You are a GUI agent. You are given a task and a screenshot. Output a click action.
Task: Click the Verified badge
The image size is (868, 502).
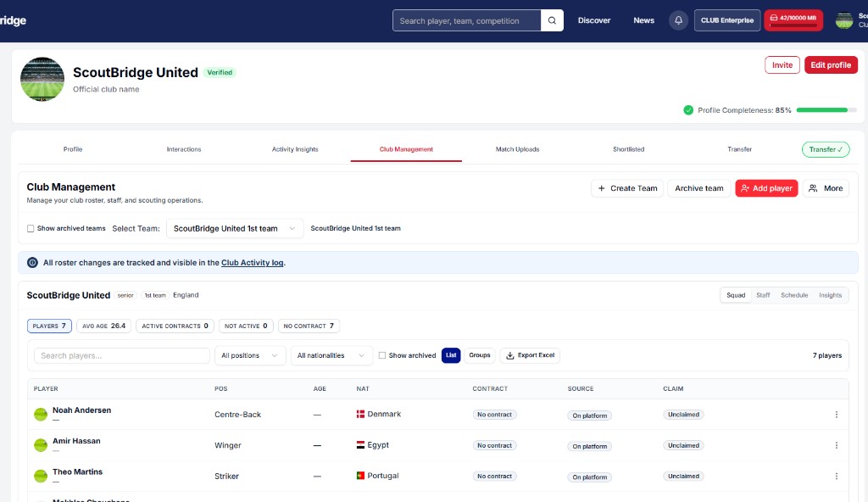point(220,73)
